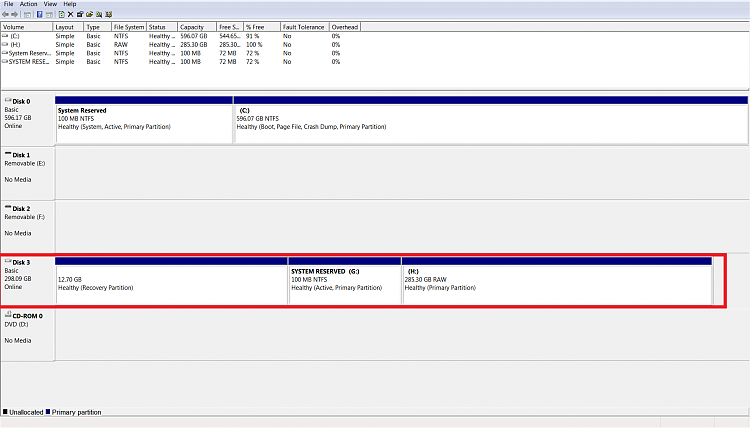Open the File menu

click(9, 4)
